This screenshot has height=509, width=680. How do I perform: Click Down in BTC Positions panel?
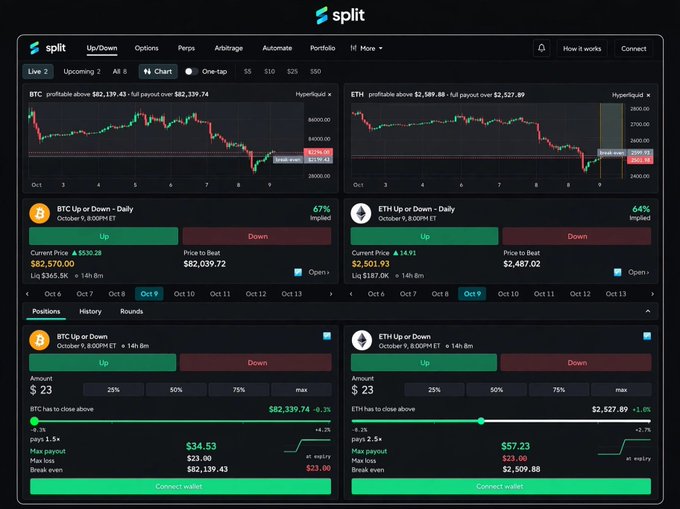pyautogui.click(x=256, y=362)
